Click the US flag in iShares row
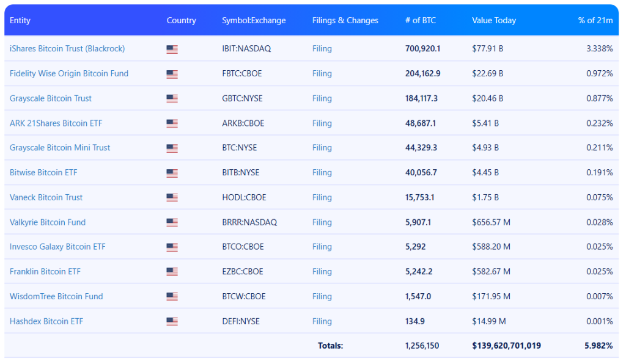 [x=172, y=49]
